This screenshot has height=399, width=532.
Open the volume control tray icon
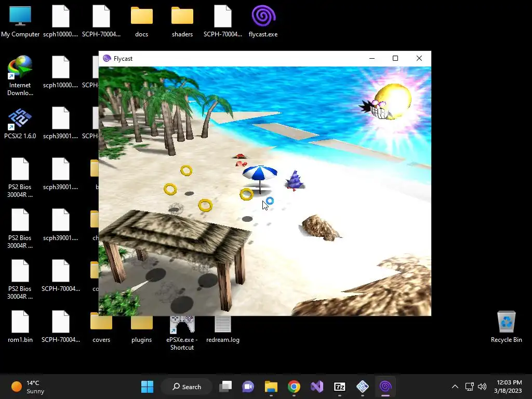[x=482, y=387]
